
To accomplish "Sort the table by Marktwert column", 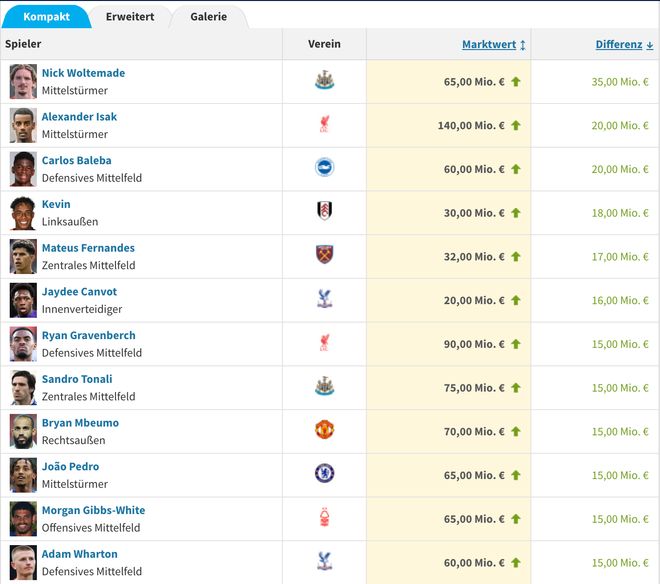I will pos(488,45).
